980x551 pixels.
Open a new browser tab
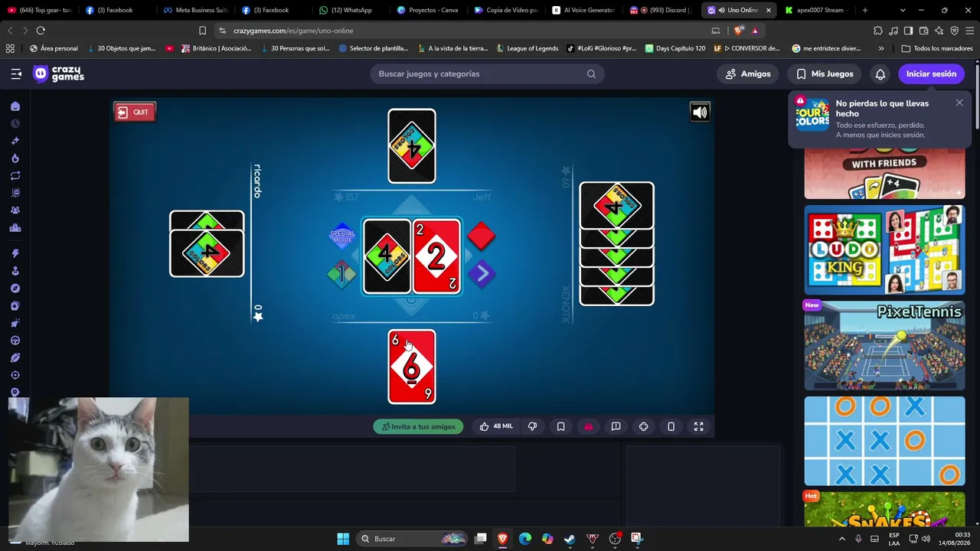pyautogui.click(x=865, y=10)
